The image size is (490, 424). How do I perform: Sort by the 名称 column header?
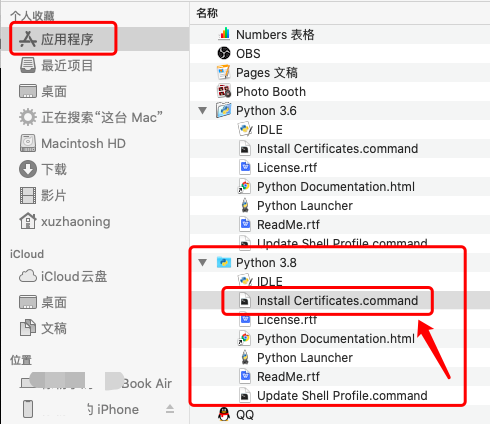point(207,13)
